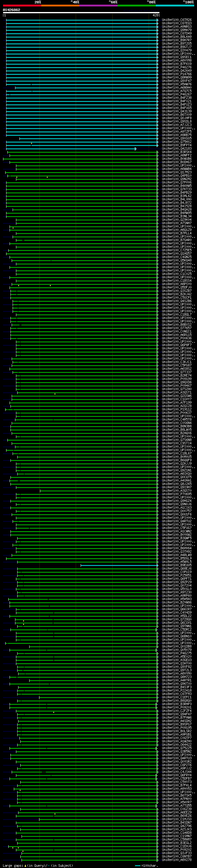Select the UniRef100_Q43139 label
This screenshot has width=197, height=868.
pos(177,111)
